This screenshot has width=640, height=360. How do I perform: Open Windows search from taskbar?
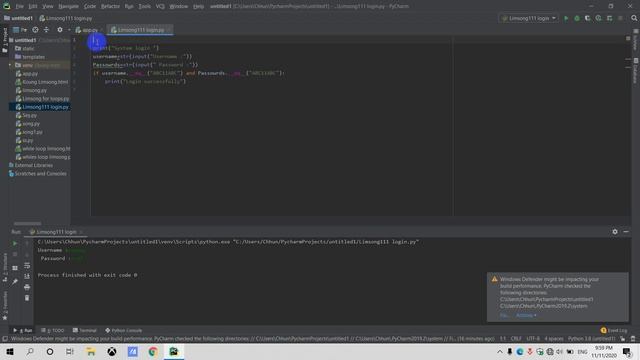pyautogui.click(x=30, y=351)
